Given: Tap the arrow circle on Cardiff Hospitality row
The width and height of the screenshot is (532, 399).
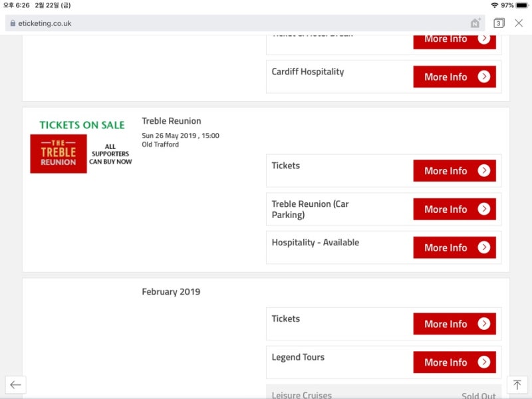Looking at the screenshot, I should [484, 76].
